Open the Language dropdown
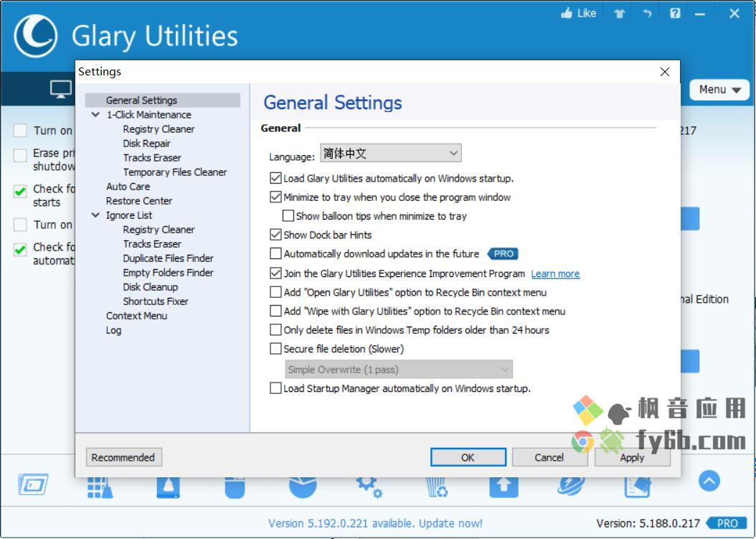 (x=390, y=154)
